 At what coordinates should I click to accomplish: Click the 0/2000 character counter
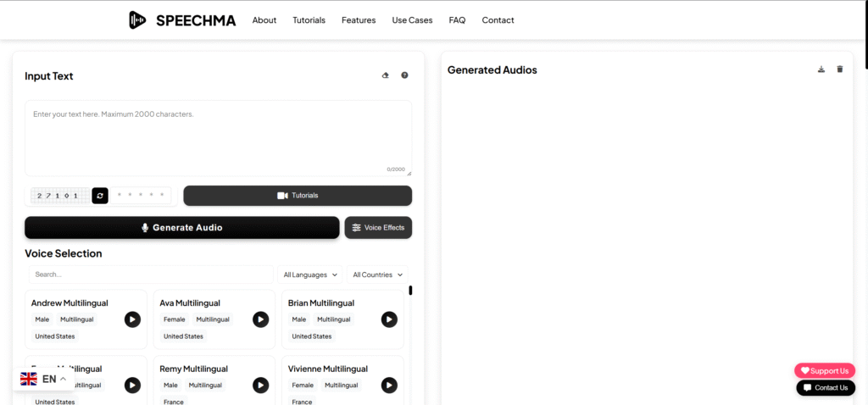pos(396,169)
